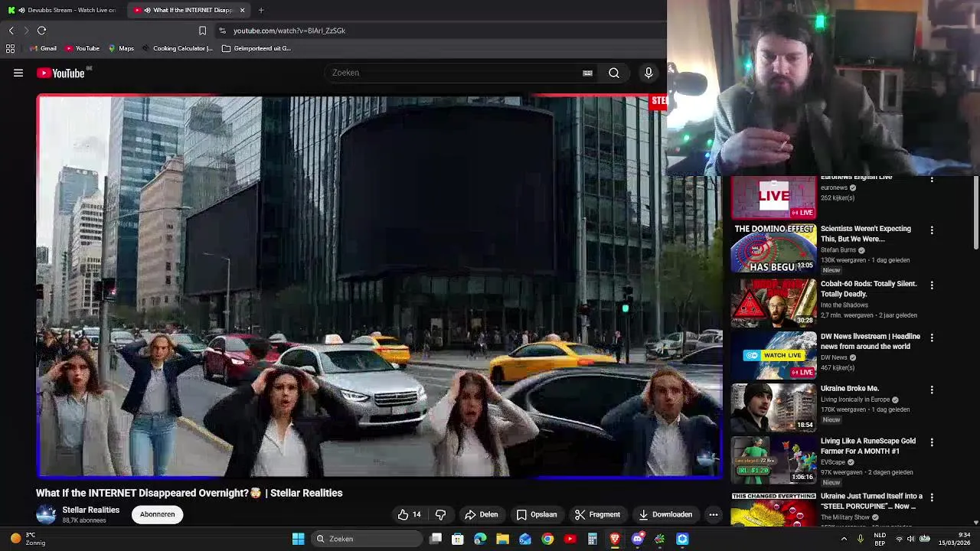Open the site settings icon in address bar
The height and width of the screenshot is (551, 980).
click(222, 31)
